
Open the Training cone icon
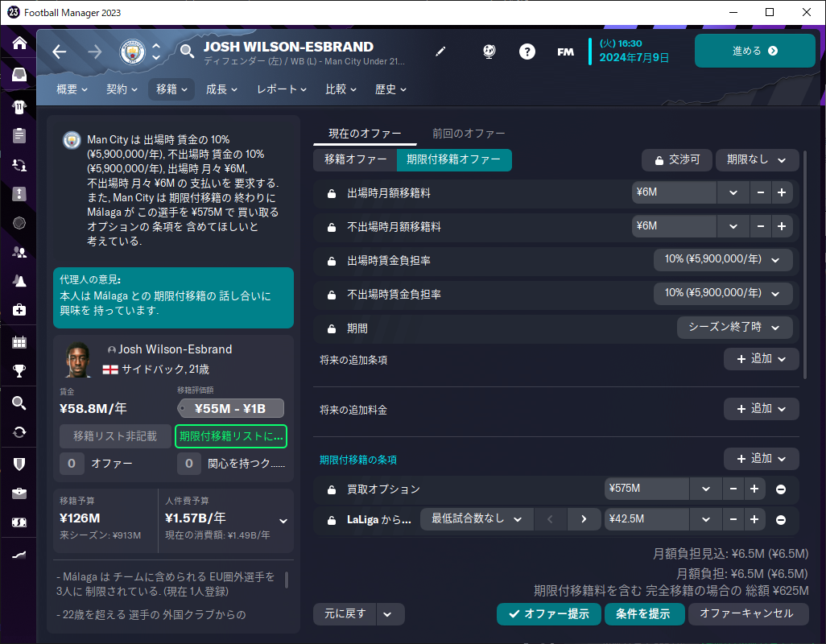(x=19, y=281)
